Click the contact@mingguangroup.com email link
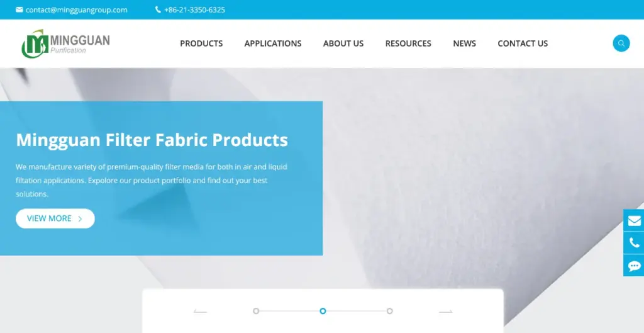The height and width of the screenshot is (333, 644). [x=76, y=10]
